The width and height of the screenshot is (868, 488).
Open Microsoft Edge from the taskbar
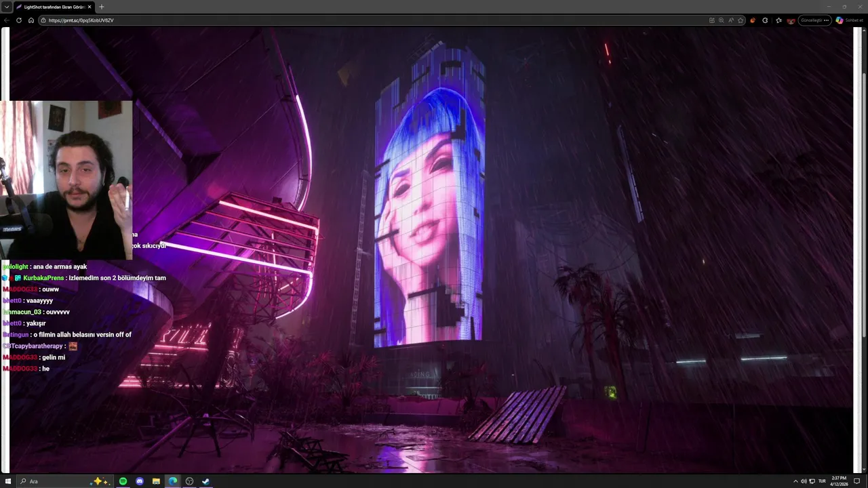point(173,481)
